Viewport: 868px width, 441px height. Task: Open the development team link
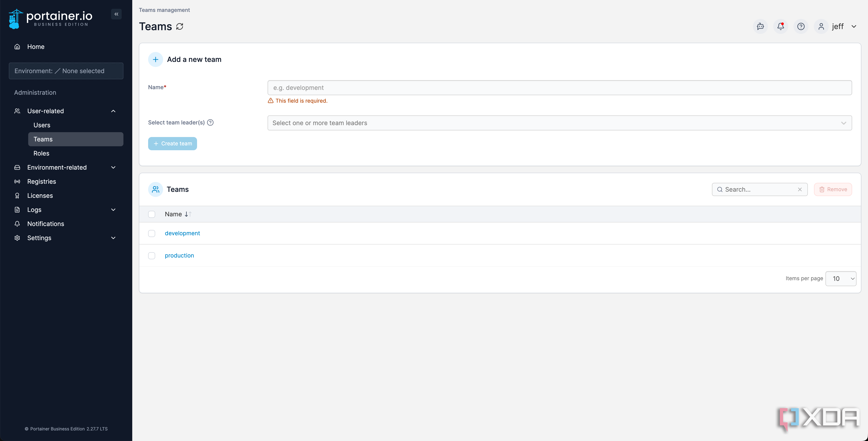pyautogui.click(x=182, y=233)
